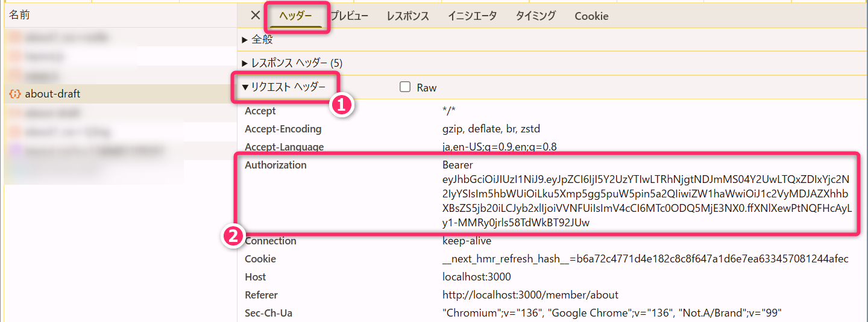The width and height of the screenshot is (868, 322).
Task: Open the プレビュー tab
Action: [350, 16]
